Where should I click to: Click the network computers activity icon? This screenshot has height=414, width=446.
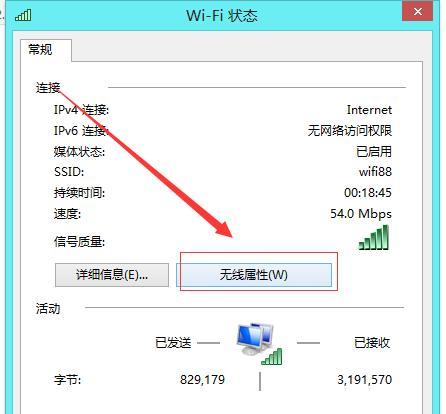click(x=260, y=343)
